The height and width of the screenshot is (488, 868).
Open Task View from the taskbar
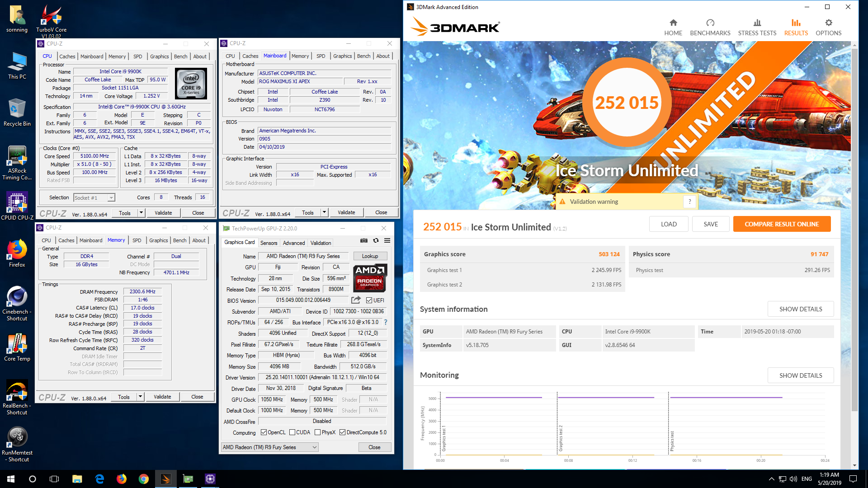point(54,479)
